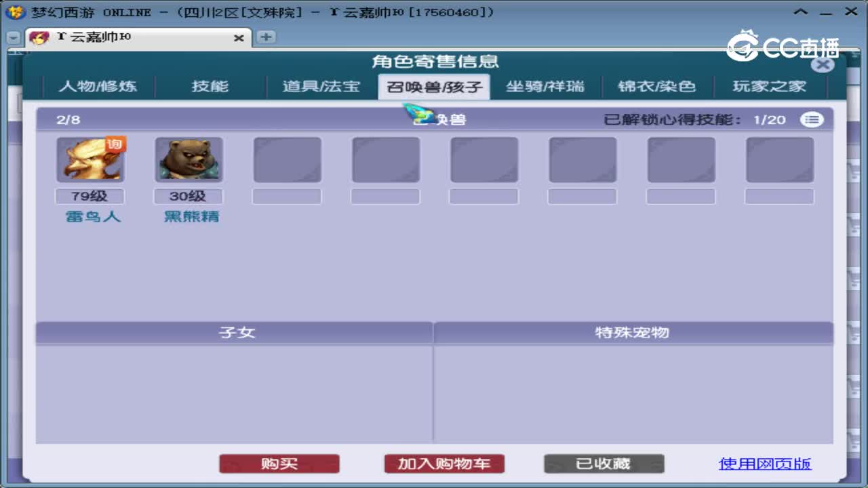
Task: Click the 已收藏 button
Action: [604, 464]
